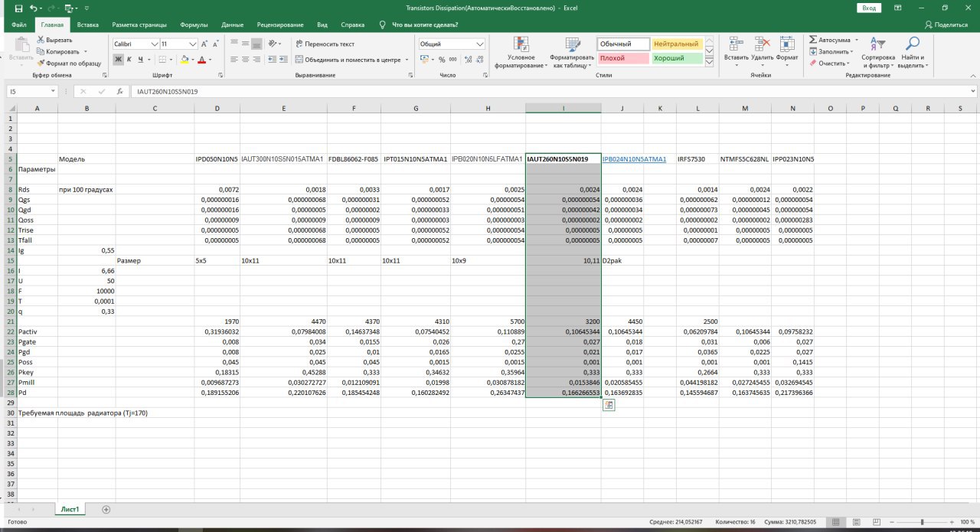Align text right in cell
Screen dimensions: 980x532
(x=256, y=59)
